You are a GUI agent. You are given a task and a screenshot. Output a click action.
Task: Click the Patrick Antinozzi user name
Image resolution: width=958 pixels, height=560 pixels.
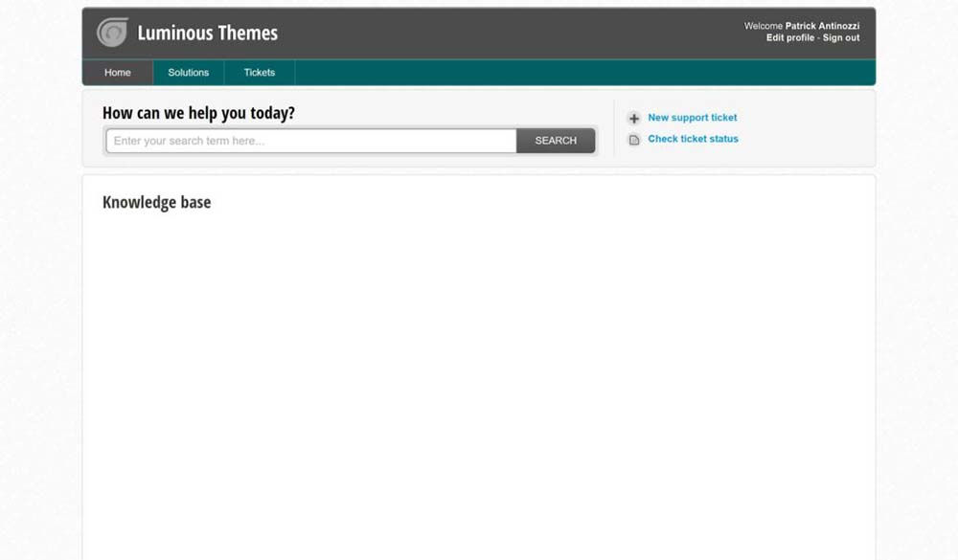tap(822, 26)
